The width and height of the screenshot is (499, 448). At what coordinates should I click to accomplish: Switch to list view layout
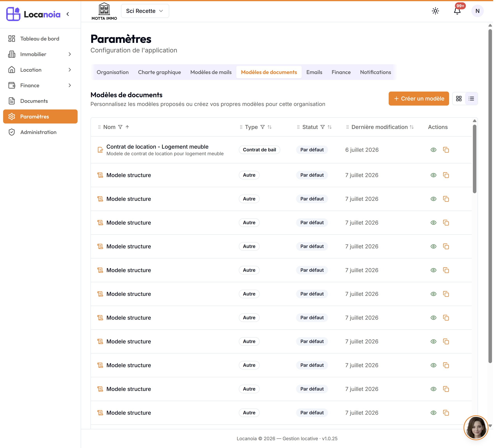(x=471, y=98)
